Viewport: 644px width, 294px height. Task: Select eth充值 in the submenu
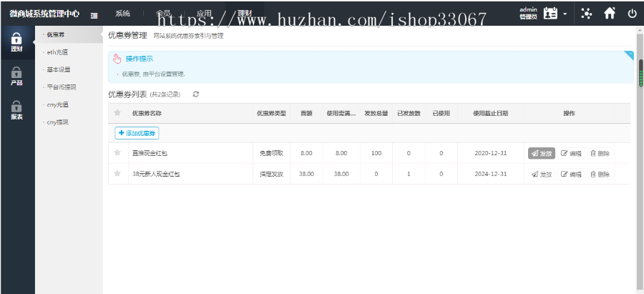57,52
